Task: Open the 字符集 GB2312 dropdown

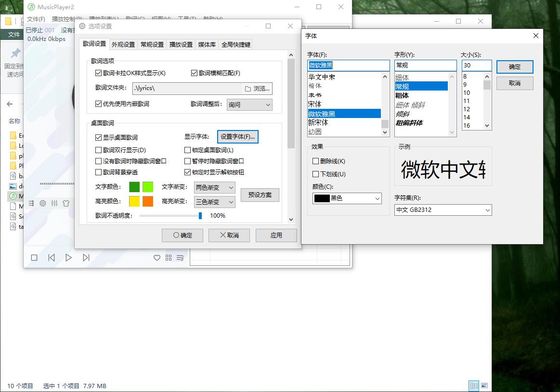Action: pyautogui.click(x=443, y=210)
